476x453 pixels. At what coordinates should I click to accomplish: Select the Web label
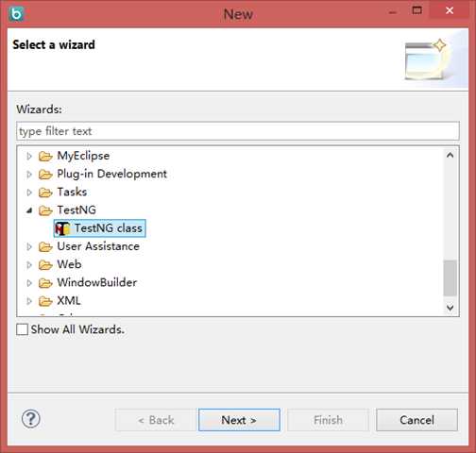(x=69, y=264)
